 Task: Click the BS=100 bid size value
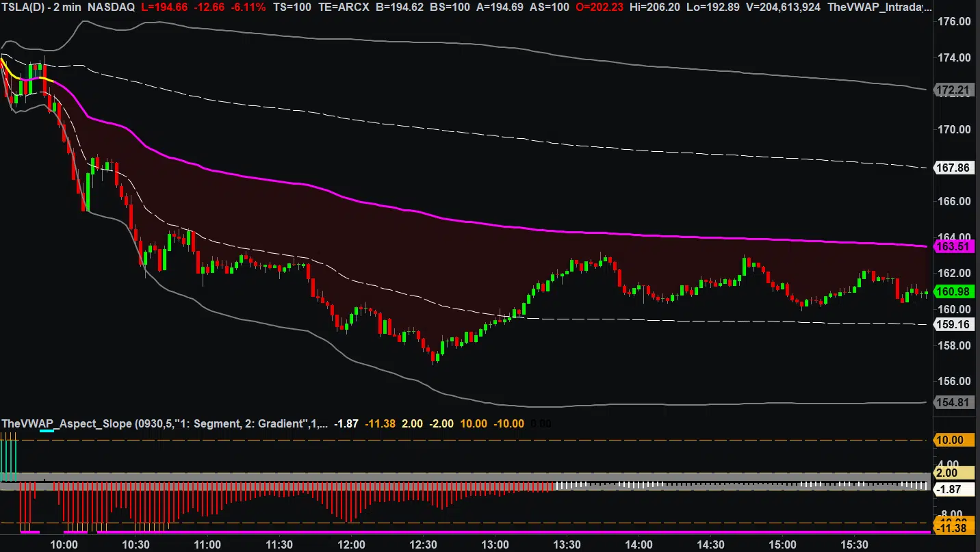click(448, 8)
